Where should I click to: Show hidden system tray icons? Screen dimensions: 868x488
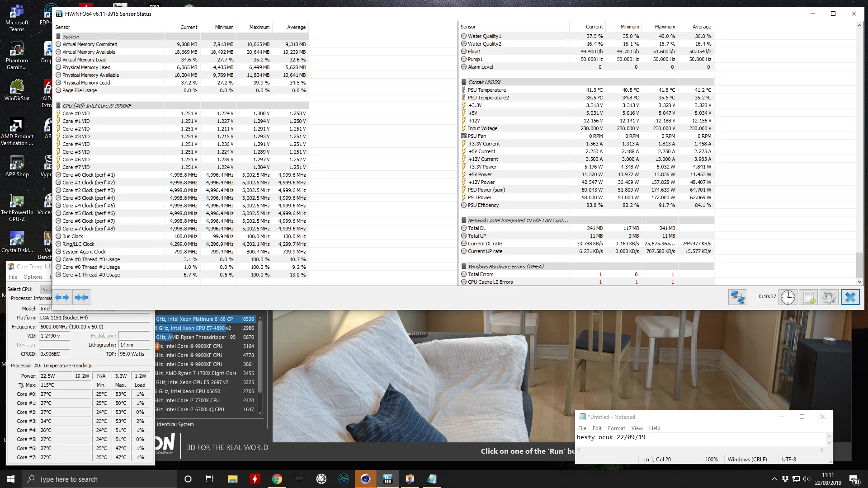tap(774, 479)
